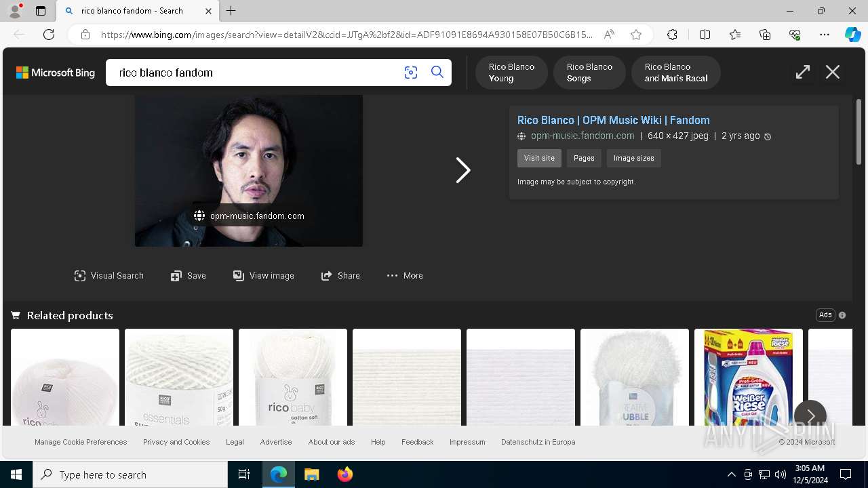The width and height of the screenshot is (868, 488).
Task: Open File Explorer from the taskbar
Action: click(x=312, y=474)
